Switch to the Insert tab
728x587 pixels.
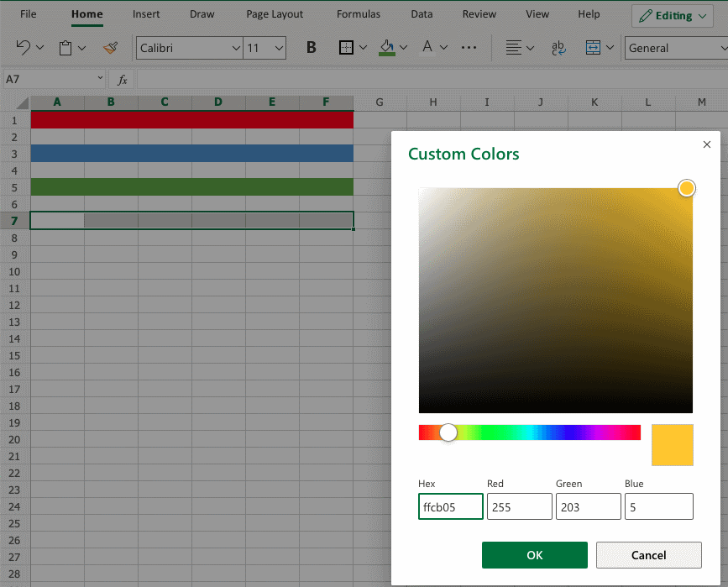tap(146, 14)
